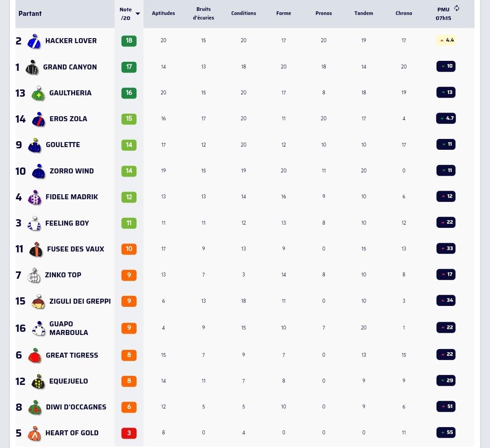Click Equejuelo's yellow-dotted silk icon
Image resolution: width=490 pixels, height=448 pixels.
tap(39, 381)
